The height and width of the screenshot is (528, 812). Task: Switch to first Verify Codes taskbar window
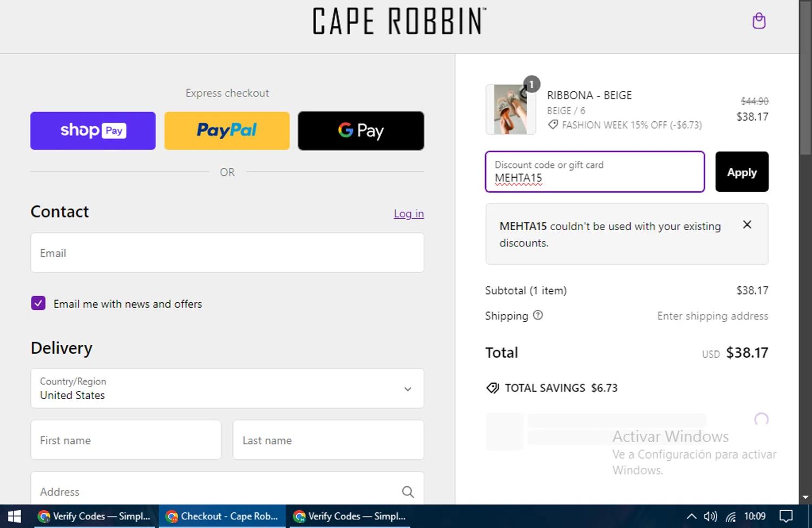click(95, 516)
